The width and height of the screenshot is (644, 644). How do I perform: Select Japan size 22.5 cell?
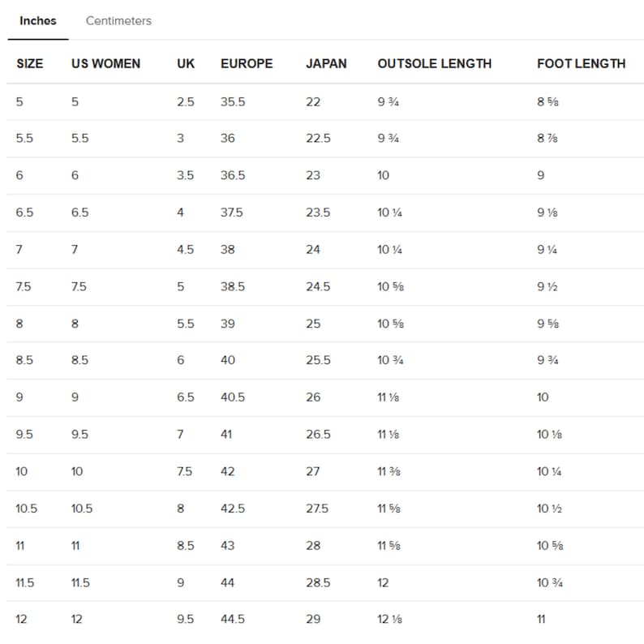(x=318, y=139)
